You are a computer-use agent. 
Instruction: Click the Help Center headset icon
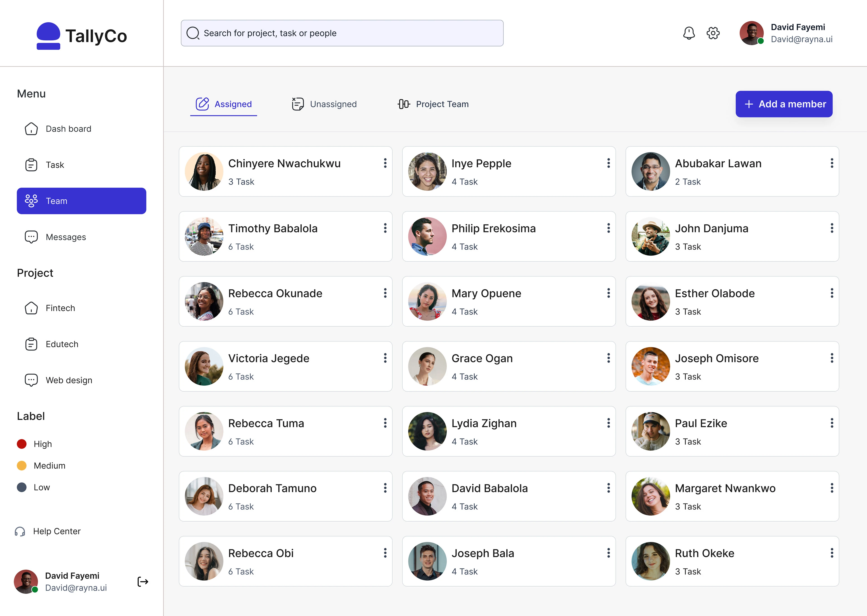(20, 531)
